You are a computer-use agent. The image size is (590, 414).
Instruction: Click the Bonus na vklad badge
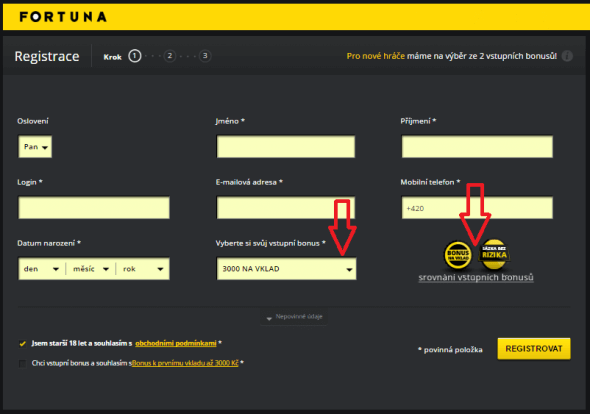click(x=458, y=255)
